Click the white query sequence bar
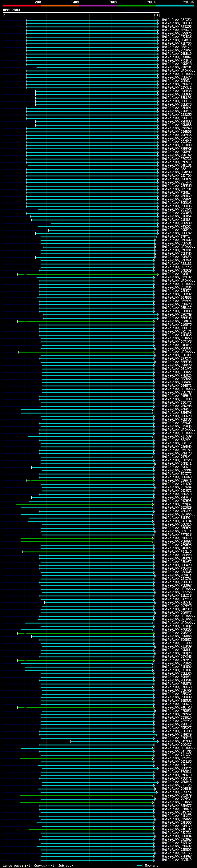 (x=81, y=13)
